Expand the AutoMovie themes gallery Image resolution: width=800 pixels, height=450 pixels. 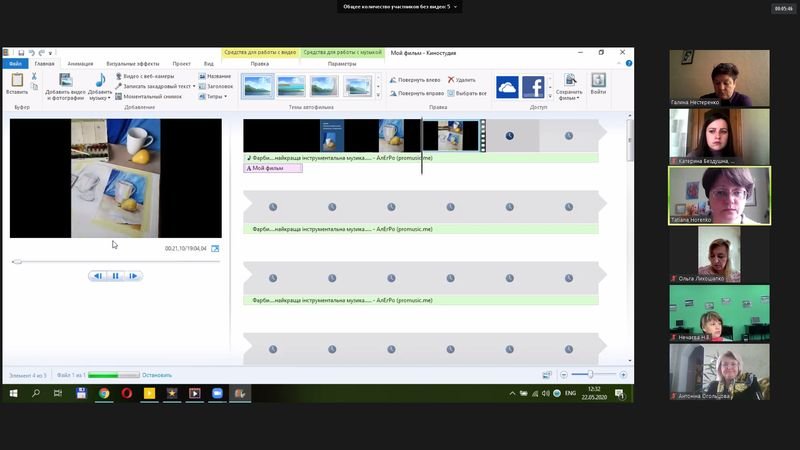coord(378,96)
